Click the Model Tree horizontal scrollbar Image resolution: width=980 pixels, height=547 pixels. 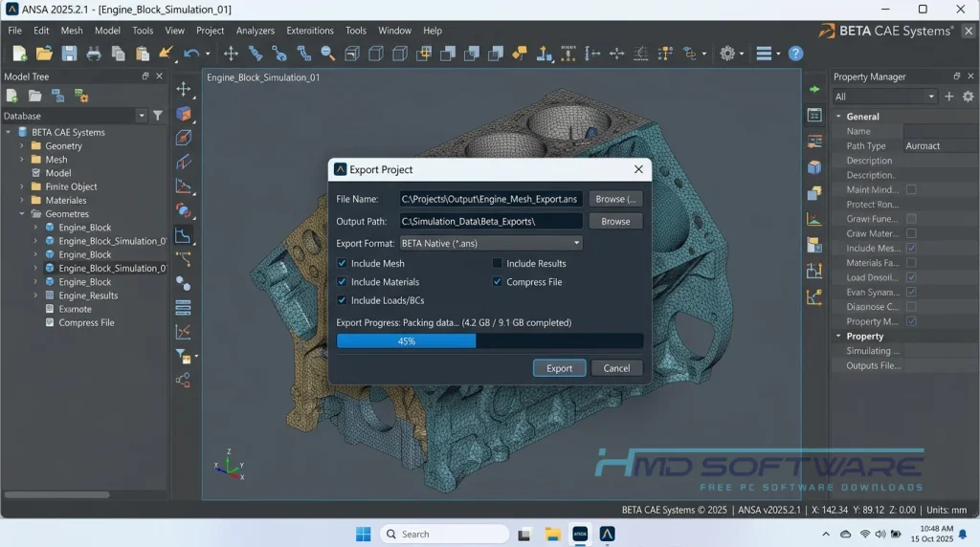tap(56, 494)
